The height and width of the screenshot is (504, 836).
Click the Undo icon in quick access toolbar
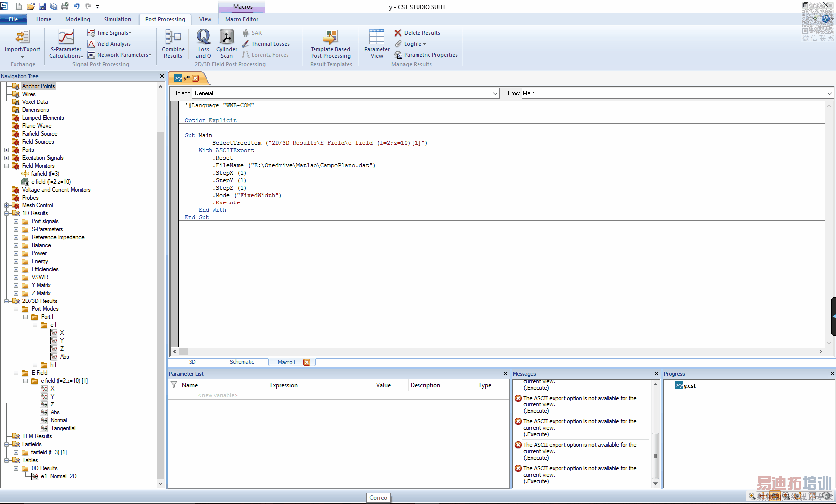(x=77, y=6)
